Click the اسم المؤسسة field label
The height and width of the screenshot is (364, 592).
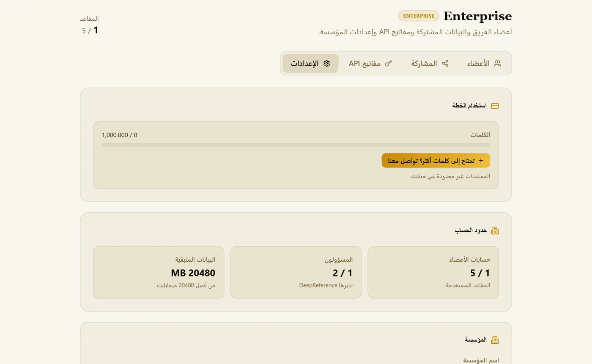click(x=481, y=360)
